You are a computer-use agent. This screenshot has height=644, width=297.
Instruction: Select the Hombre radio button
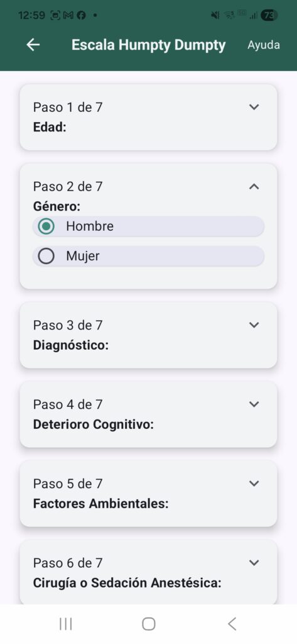coord(46,226)
